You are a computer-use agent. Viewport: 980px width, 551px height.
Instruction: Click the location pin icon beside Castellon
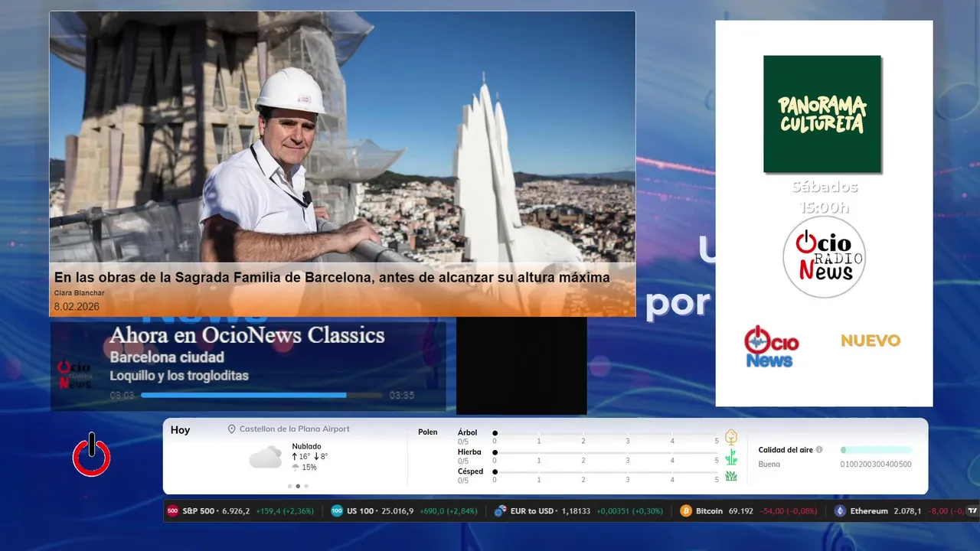coord(231,429)
